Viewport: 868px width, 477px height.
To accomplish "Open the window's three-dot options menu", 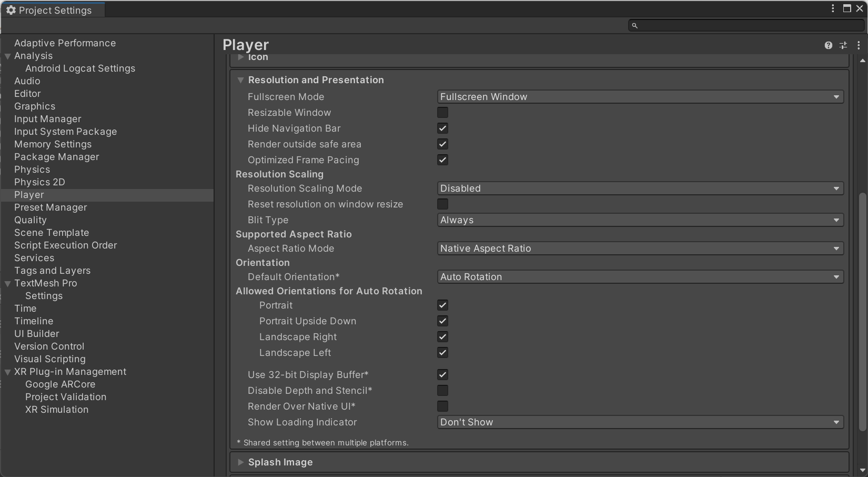I will click(833, 8).
